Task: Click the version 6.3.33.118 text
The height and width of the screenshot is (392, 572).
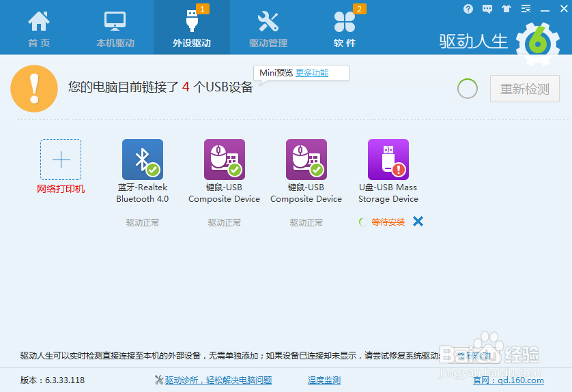Action: (x=52, y=380)
